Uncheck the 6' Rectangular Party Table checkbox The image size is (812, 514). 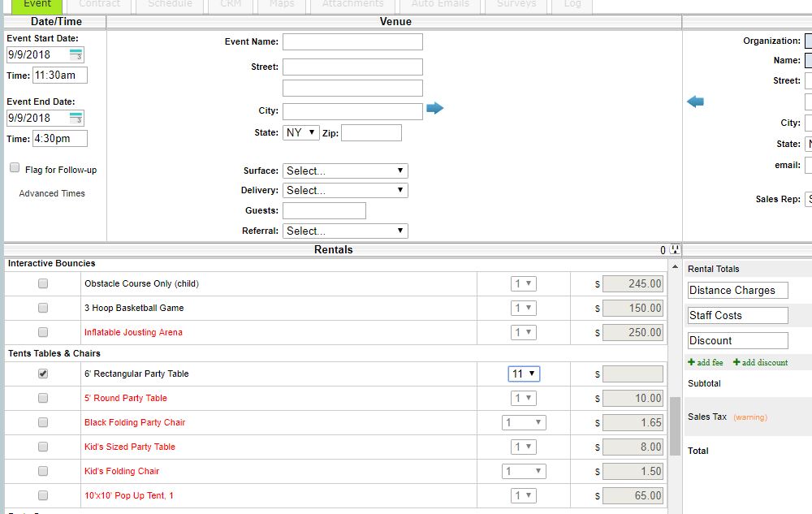click(43, 374)
